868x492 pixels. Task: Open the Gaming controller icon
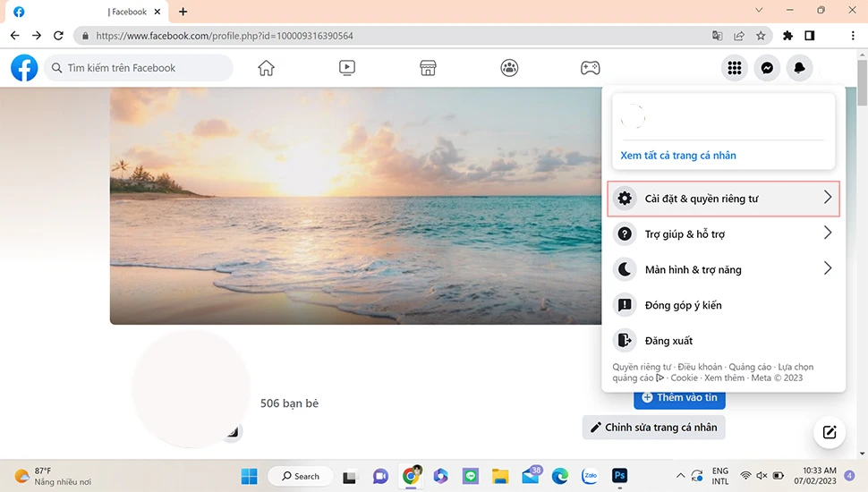(x=591, y=68)
